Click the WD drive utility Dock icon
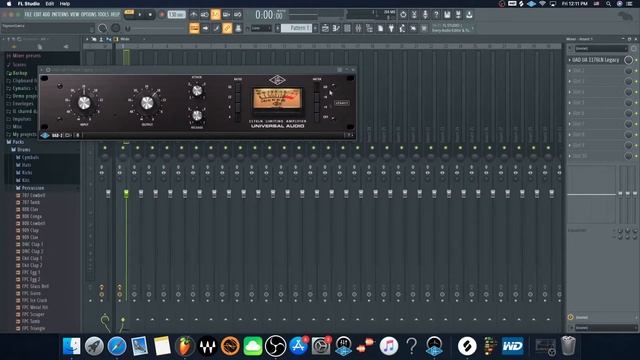640x360 pixels. click(x=513, y=346)
